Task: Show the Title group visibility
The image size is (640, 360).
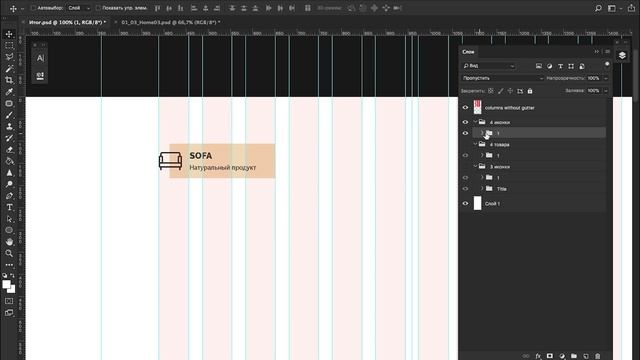Action: (x=465, y=189)
